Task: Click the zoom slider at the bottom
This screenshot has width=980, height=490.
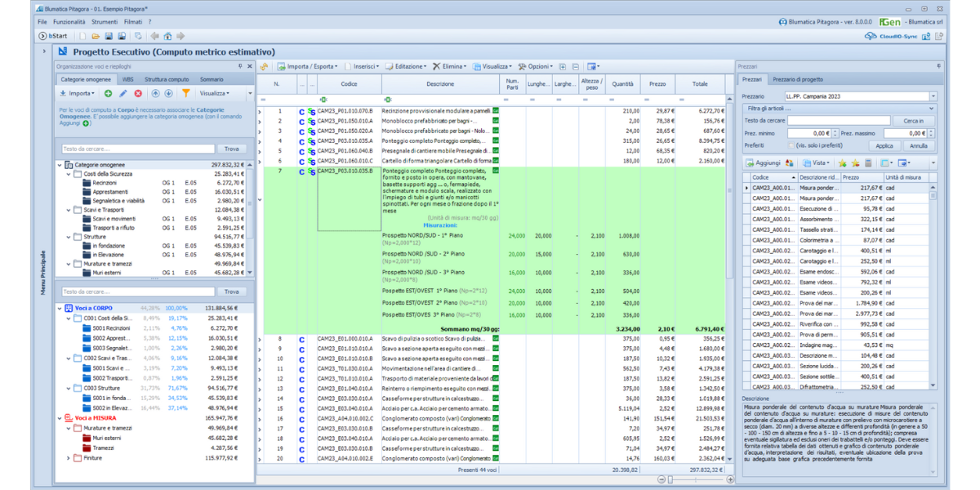Action: pos(670,480)
